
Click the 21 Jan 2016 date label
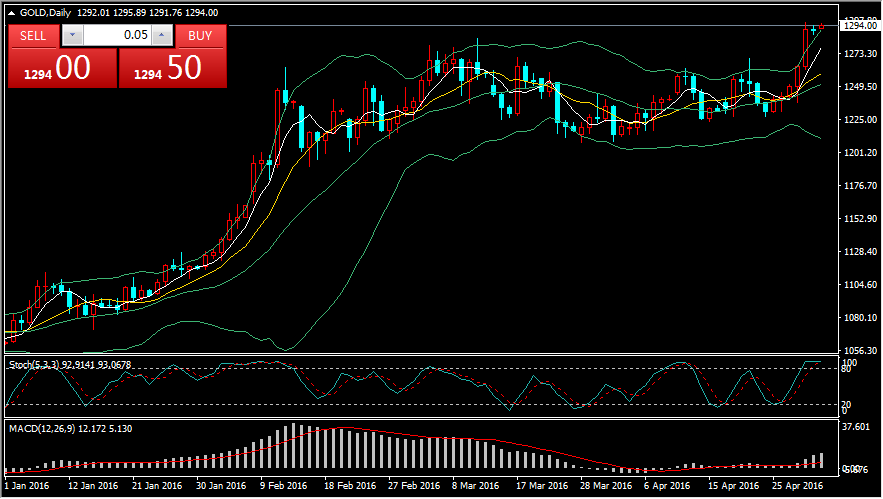[x=157, y=485]
